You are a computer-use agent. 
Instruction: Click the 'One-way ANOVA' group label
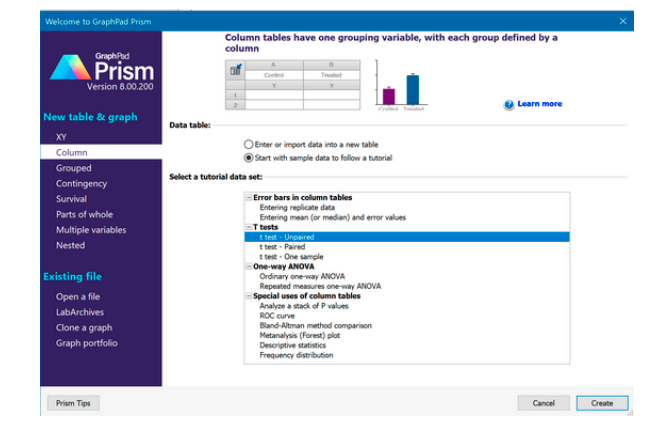click(283, 267)
